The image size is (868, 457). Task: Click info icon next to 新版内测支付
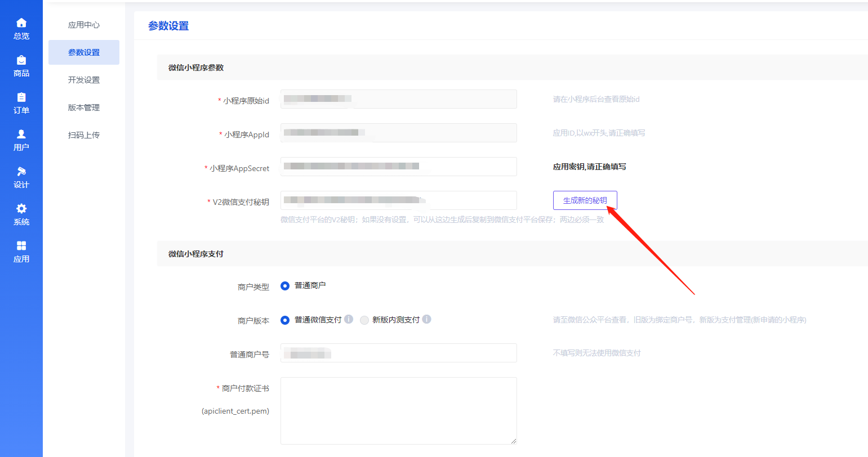tap(426, 319)
